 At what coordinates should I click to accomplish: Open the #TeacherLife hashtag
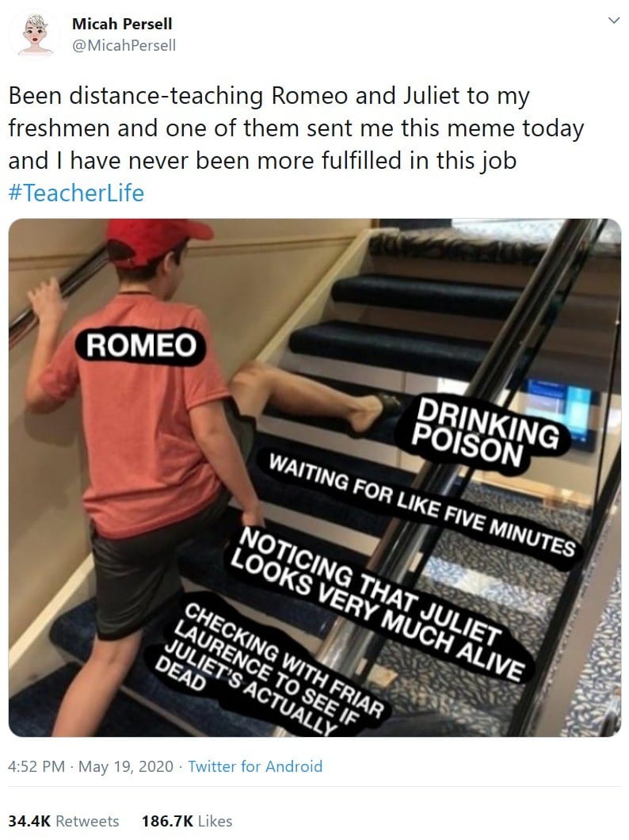pyautogui.click(x=77, y=193)
